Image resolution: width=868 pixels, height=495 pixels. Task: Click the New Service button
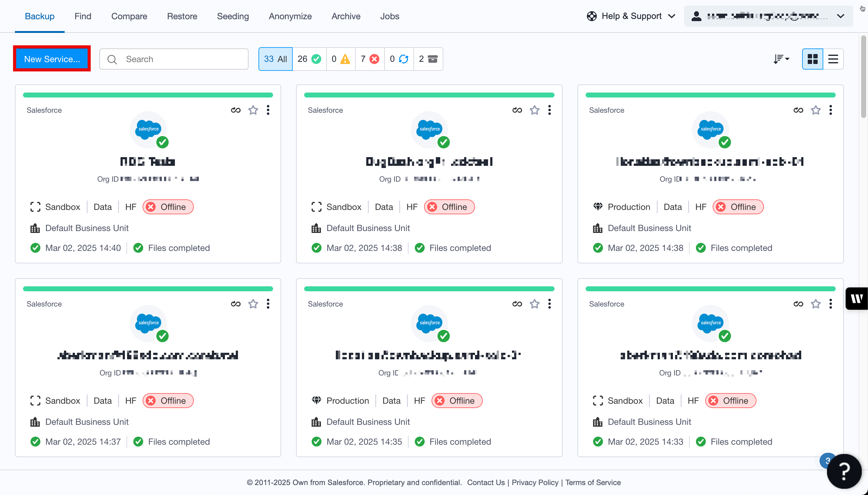pos(52,59)
